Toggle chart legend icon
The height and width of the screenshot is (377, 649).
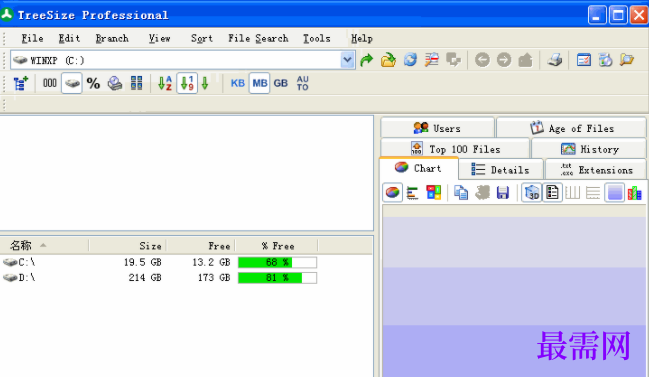click(552, 192)
